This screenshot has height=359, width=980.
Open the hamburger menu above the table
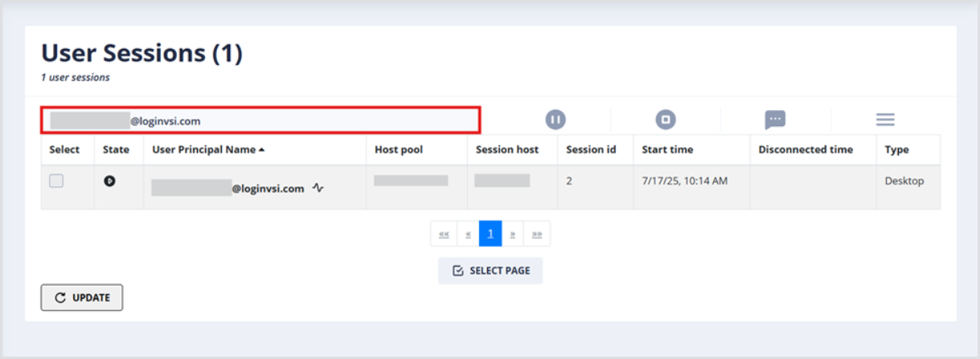(x=885, y=120)
